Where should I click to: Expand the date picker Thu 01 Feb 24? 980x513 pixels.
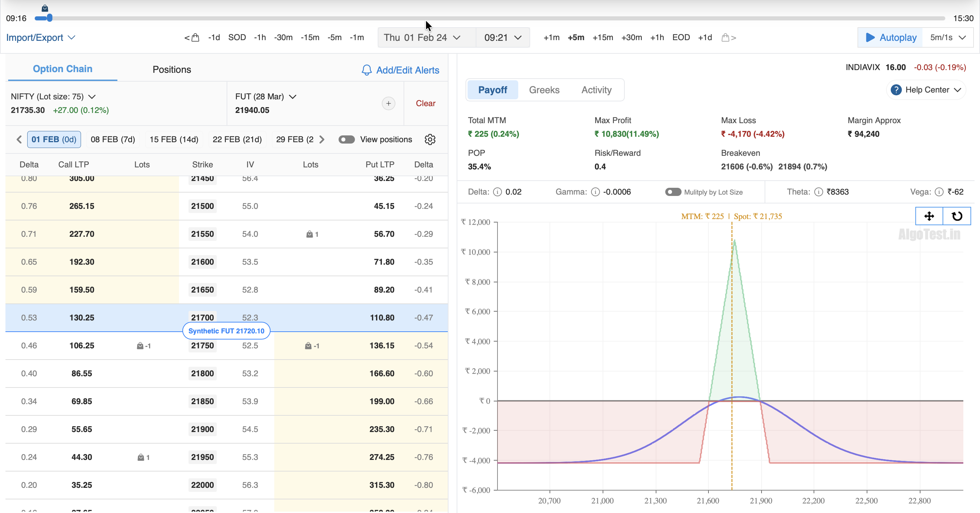pos(422,38)
